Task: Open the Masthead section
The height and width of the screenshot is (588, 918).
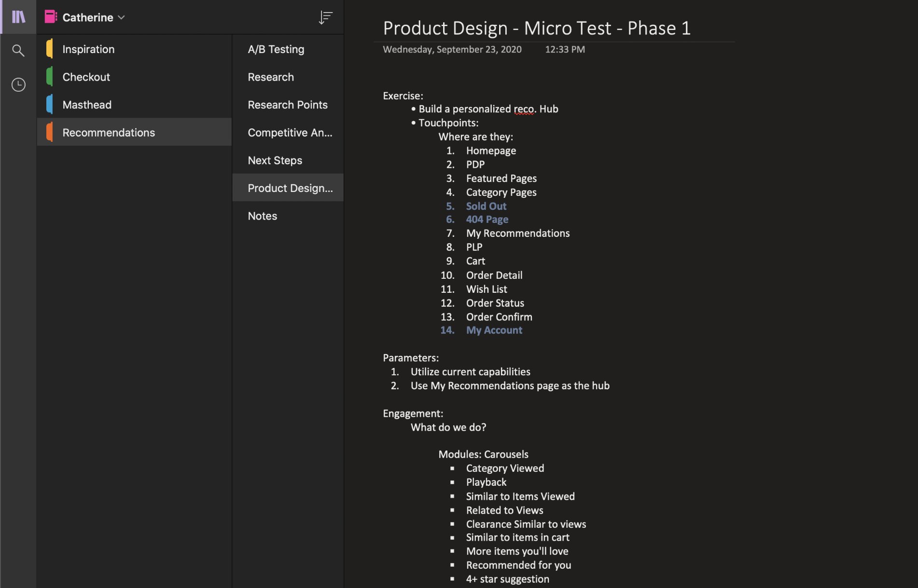Action: pos(87,104)
